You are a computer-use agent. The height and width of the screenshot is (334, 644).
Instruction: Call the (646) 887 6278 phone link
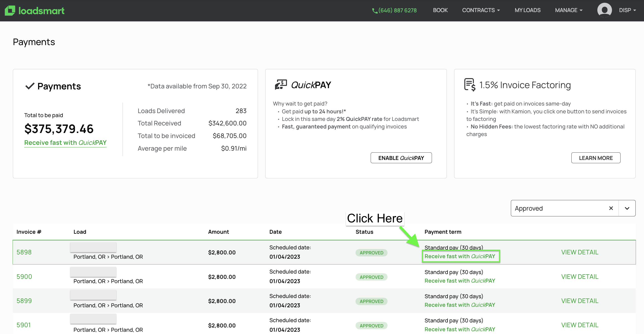pos(397,11)
